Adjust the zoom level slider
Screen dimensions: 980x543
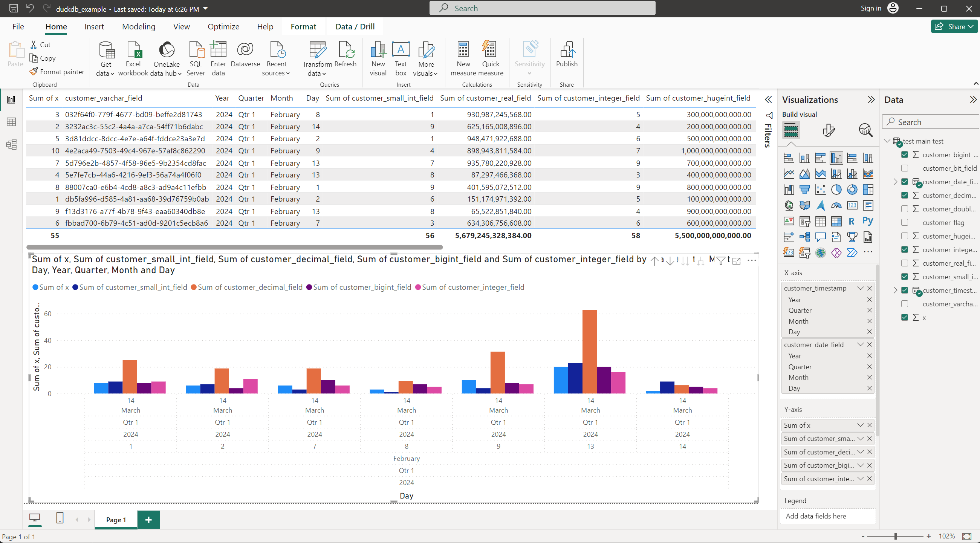tap(896, 536)
